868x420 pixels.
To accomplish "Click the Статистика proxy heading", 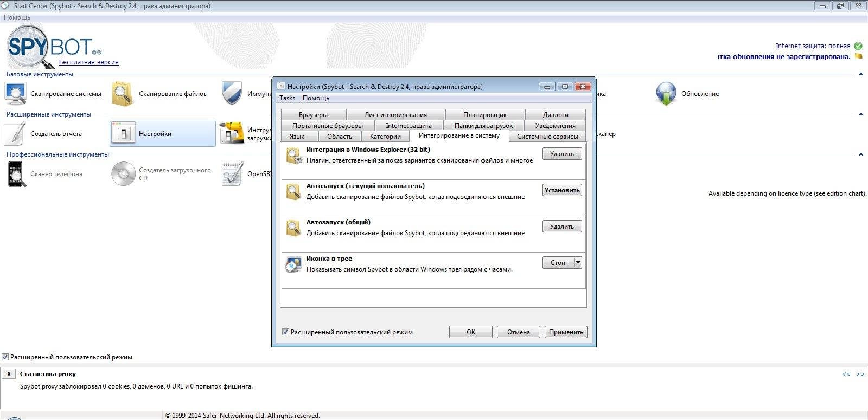I will coord(48,374).
